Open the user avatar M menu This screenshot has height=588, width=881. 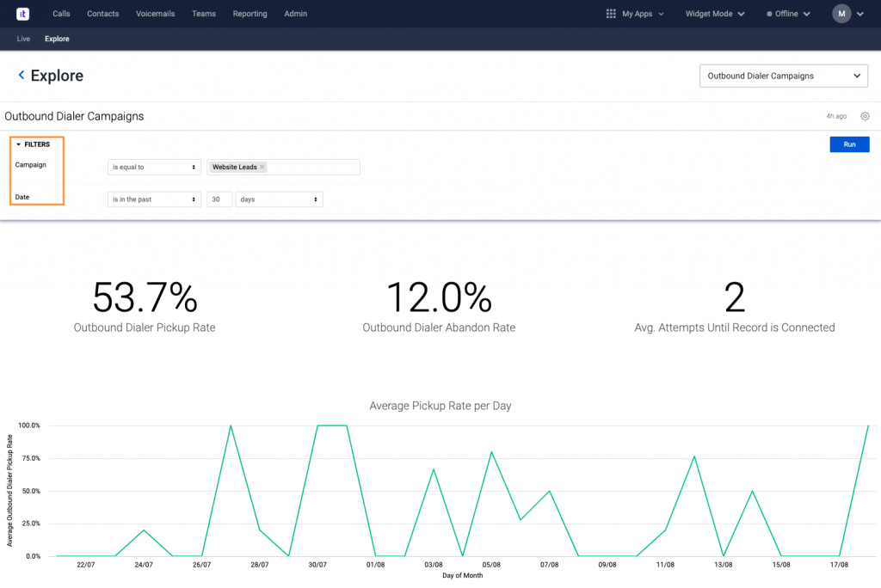pos(841,14)
